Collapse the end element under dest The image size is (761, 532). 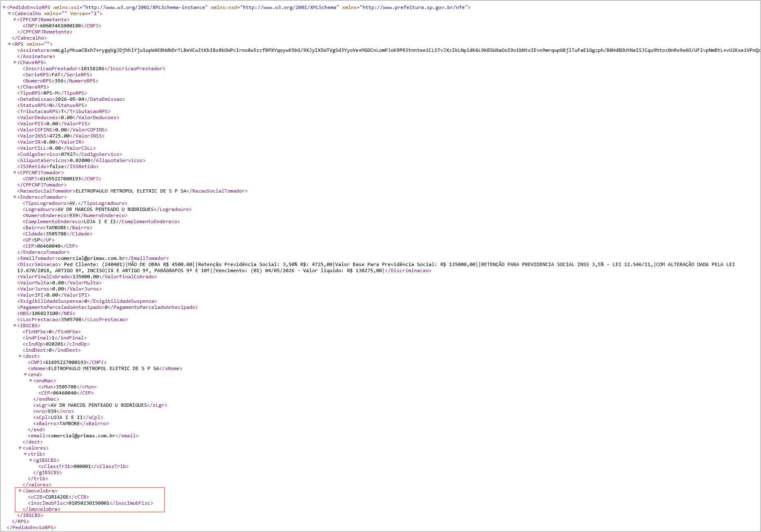[25, 375]
